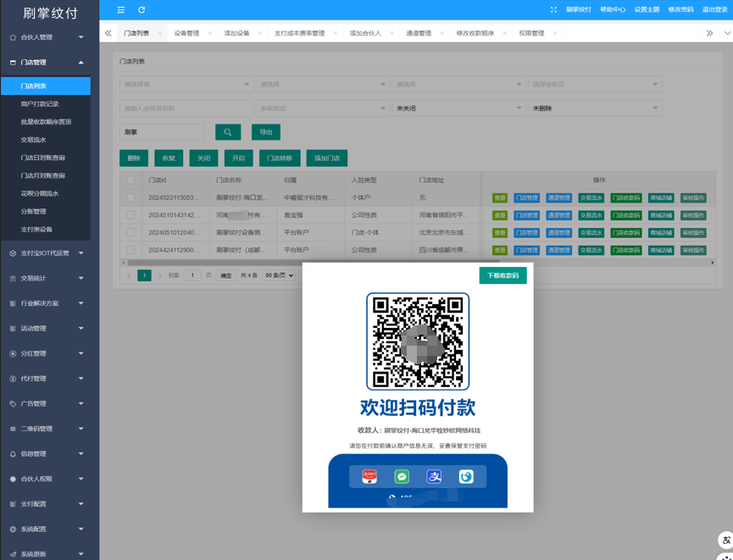Collapse the sidebar with the hamburger icon
This screenshot has width=733, height=560.
pyautogui.click(x=121, y=9)
